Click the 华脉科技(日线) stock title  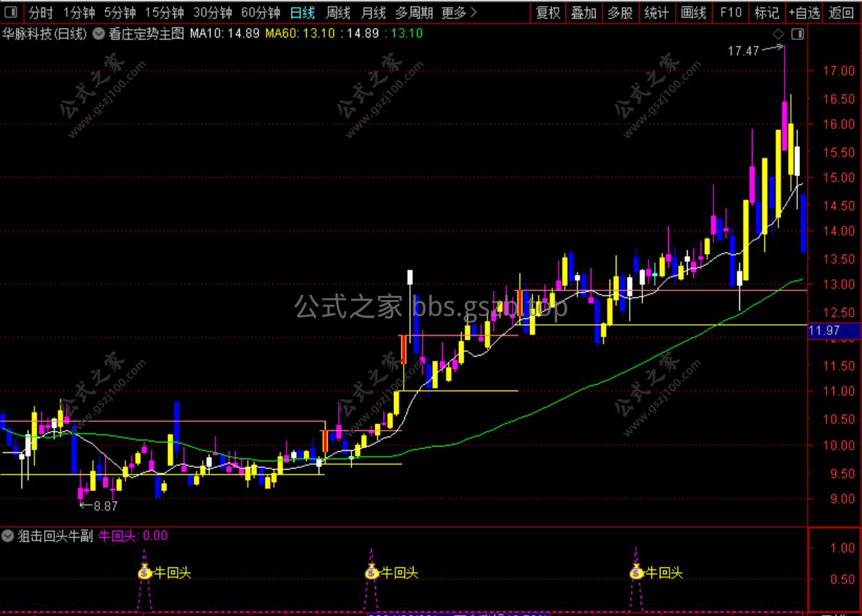click(x=45, y=33)
